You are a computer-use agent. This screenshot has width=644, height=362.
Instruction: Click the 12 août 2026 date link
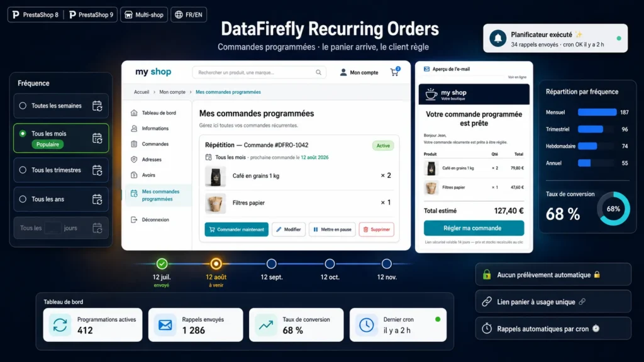314,157
